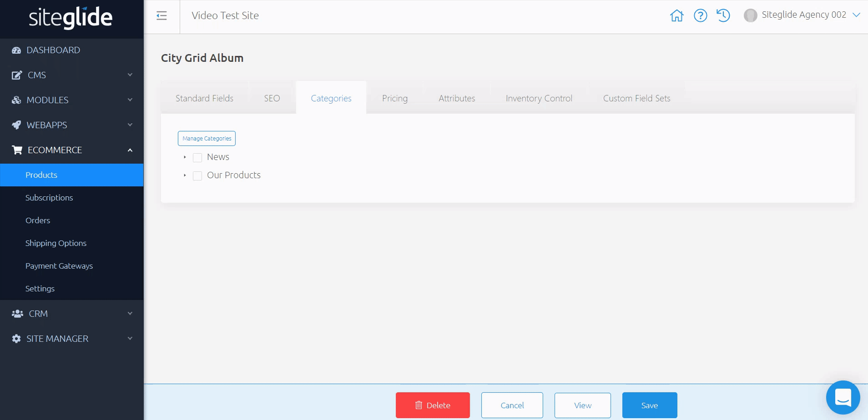Expand the CMS sidebar section

point(35,75)
